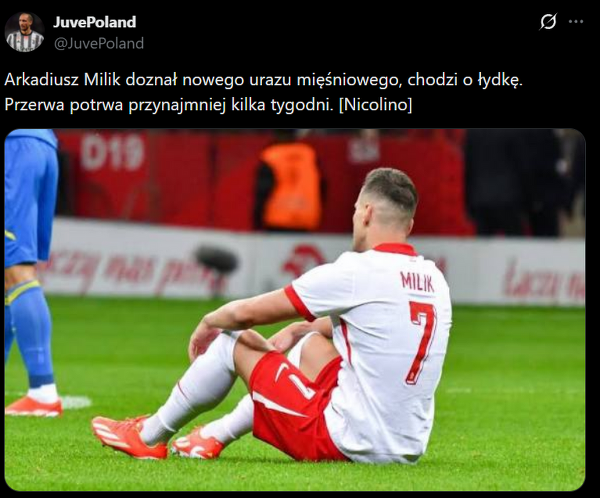
Task: Open the three-dot more options menu
Action: (x=576, y=22)
